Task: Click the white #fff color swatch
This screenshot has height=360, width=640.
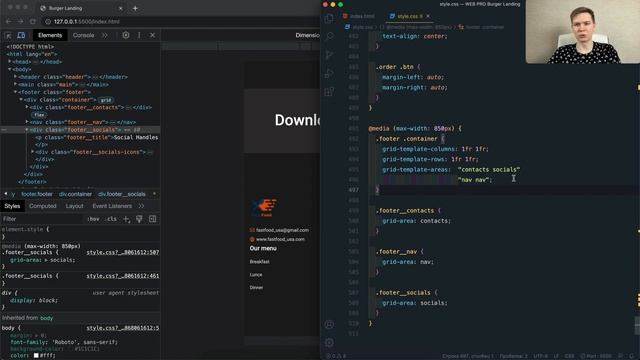Action: tap(36, 356)
